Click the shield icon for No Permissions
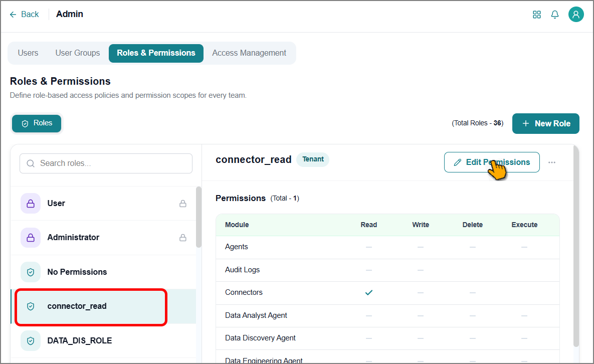This screenshot has height=364, width=594. tap(31, 272)
